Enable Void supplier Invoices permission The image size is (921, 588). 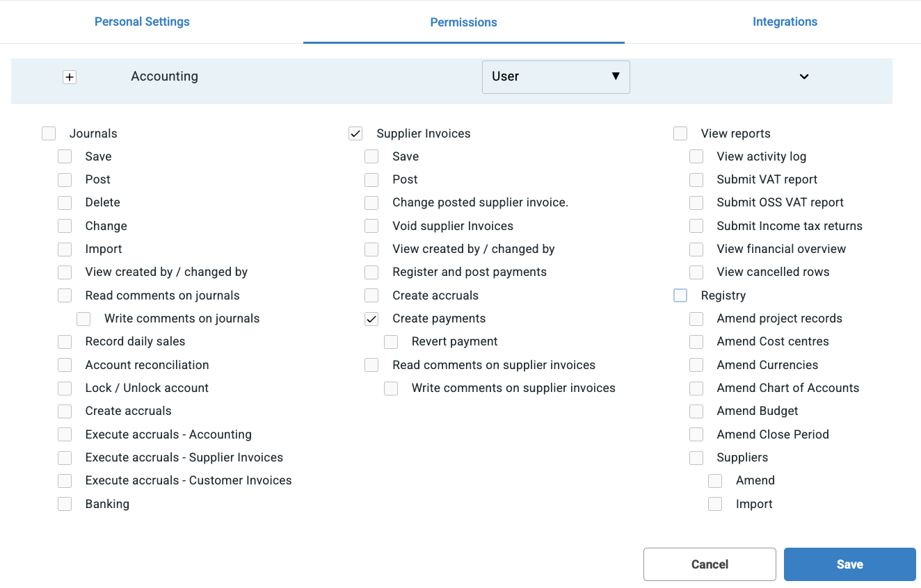(x=371, y=226)
